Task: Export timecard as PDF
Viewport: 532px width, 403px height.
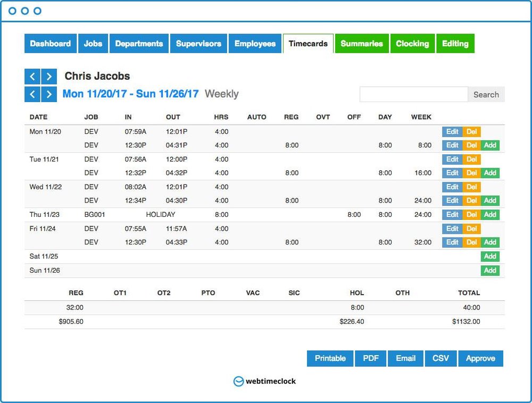Action: (370, 358)
